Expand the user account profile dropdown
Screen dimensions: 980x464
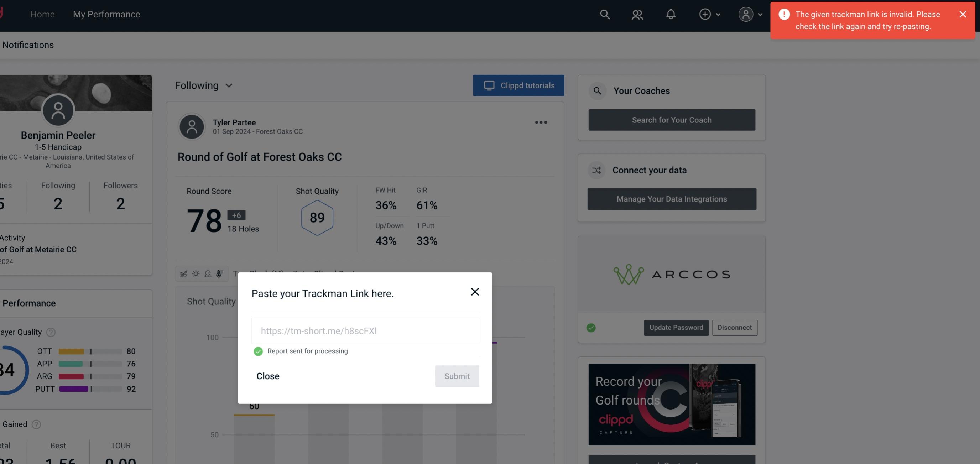coord(750,14)
